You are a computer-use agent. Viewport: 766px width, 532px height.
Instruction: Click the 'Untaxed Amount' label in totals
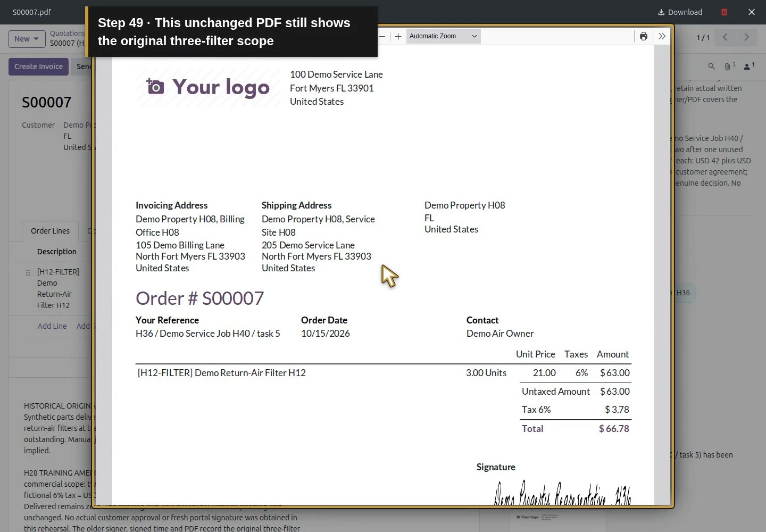[x=556, y=392]
